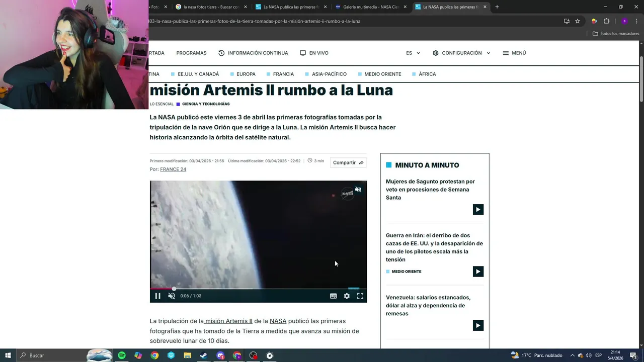The height and width of the screenshot is (362, 644).
Task: Follow the NASA link in the article
Action: click(278, 321)
